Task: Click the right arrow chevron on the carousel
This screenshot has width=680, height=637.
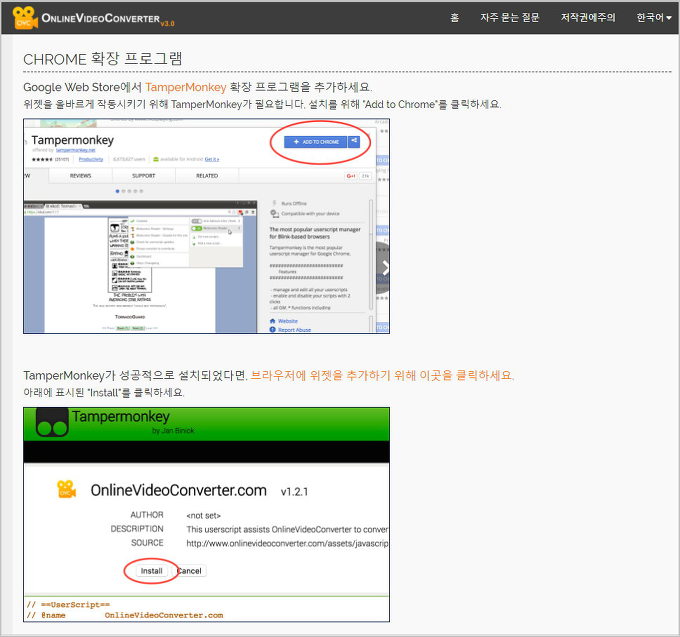Action: (385, 268)
